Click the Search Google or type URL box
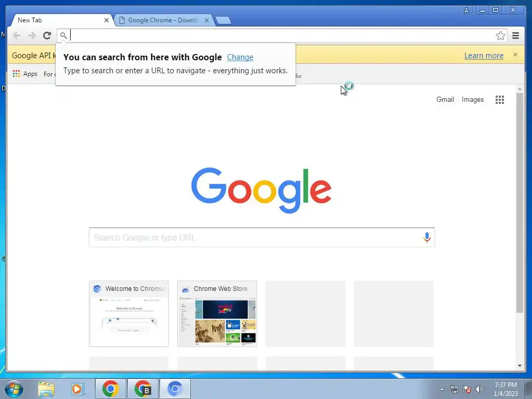This screenshot has height=399, width=532. (x=262, y=237)
